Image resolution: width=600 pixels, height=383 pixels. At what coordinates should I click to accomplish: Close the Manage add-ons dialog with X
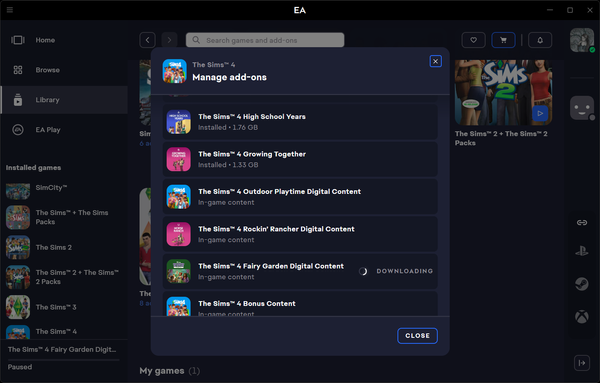click(435, 61)
